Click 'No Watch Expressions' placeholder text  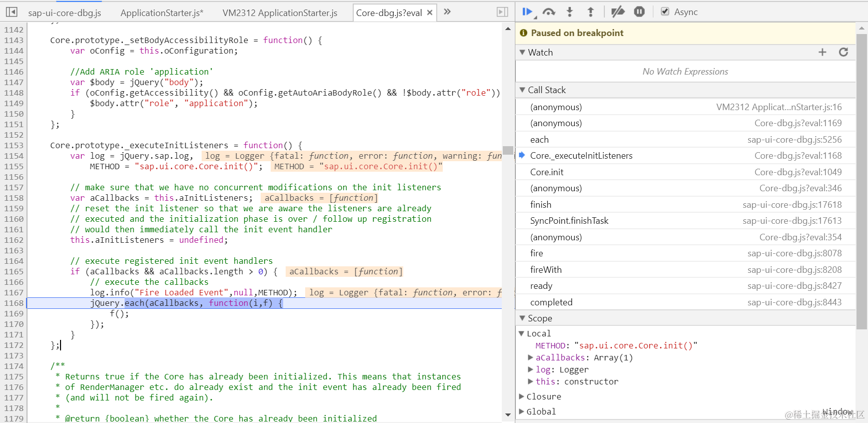tap(685, 72)
